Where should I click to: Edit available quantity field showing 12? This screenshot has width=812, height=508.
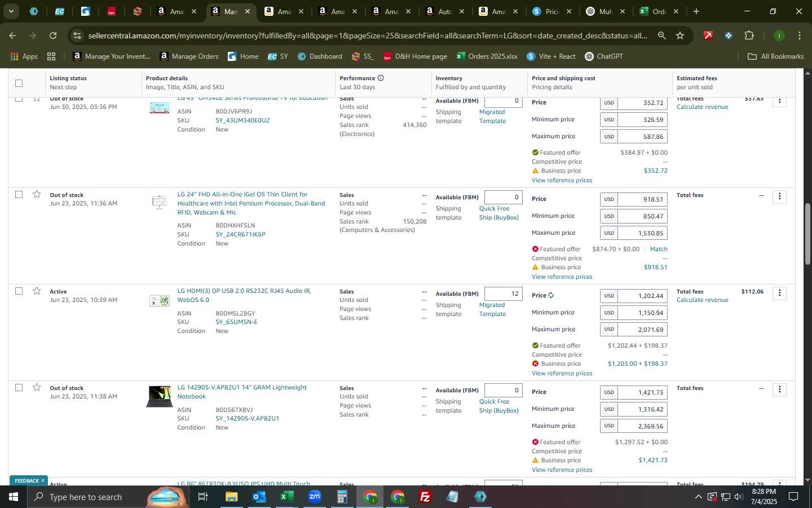(503, 294)
